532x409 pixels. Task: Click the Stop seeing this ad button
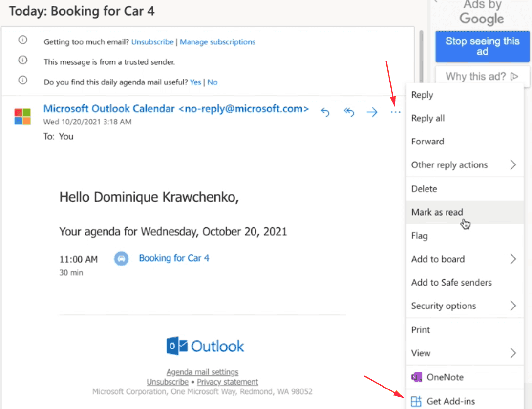[x=482, y=46]
